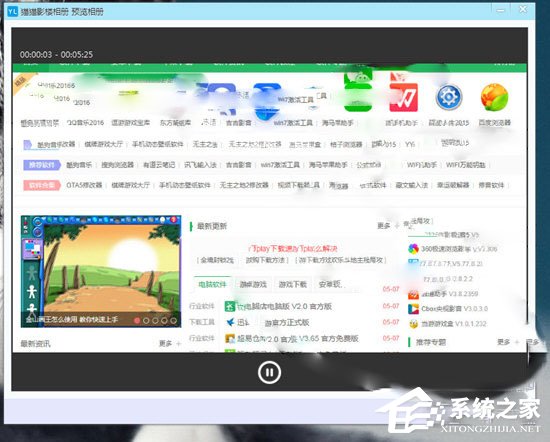Open 有道云笔记 in 推荐软件 row
Image resolution: width=550 pixels, height=442 pixels.
(159, 165)
